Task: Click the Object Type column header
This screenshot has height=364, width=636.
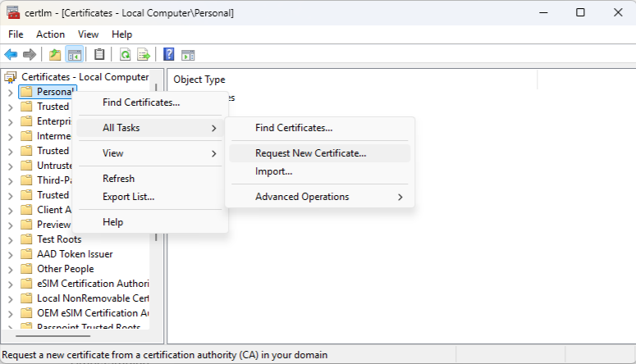Action: point(199,80)
